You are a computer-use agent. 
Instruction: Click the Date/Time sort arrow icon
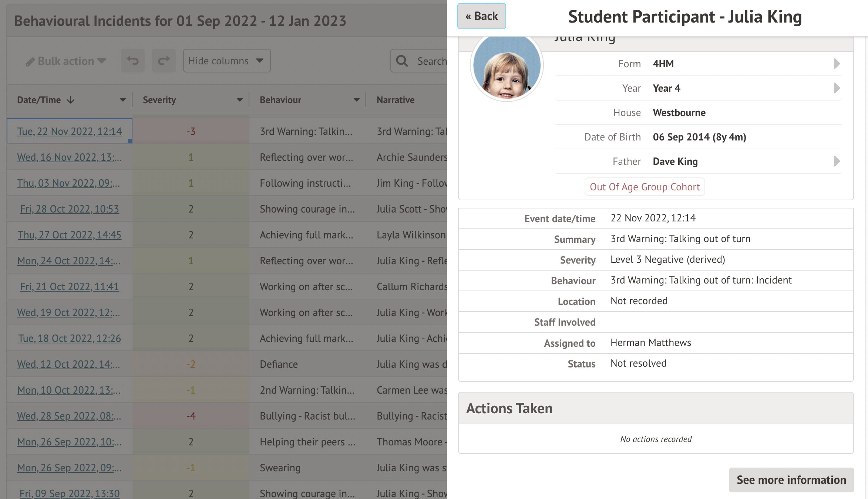click(x=71, y=100)
